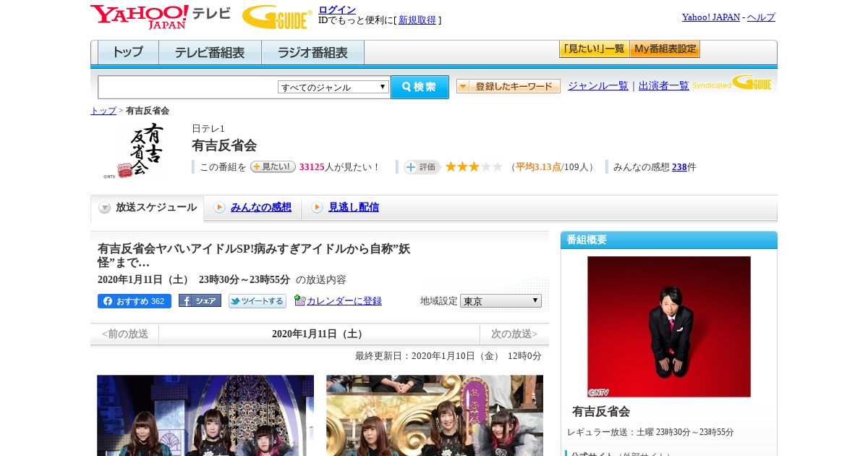
Task: Click the star rating icons
Action: click(x=474, y=167)
